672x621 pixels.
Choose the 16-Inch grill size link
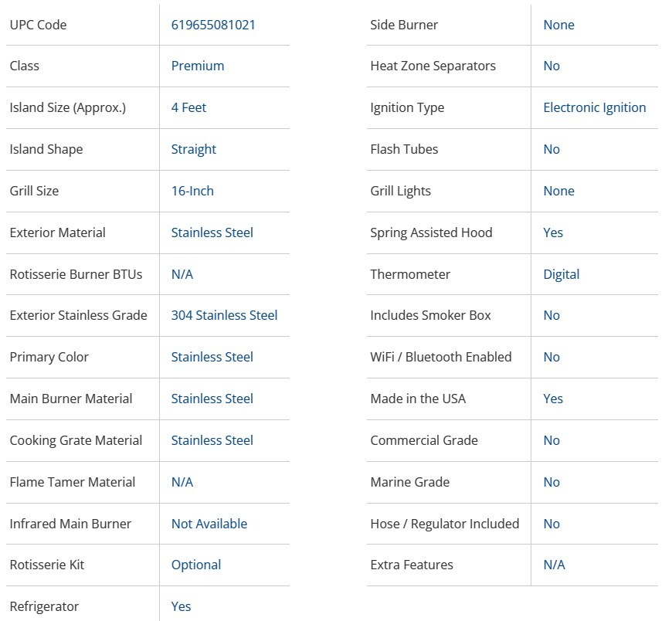pyautogui.click(x=192, y=191)
